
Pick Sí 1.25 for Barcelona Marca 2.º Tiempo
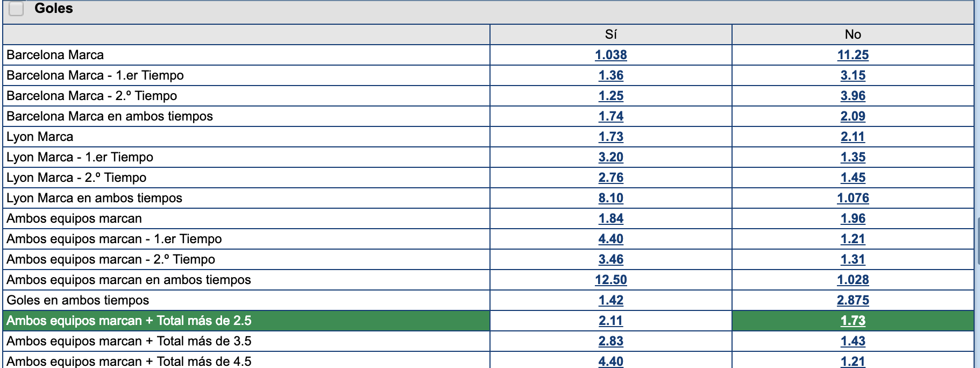(610, 96)
